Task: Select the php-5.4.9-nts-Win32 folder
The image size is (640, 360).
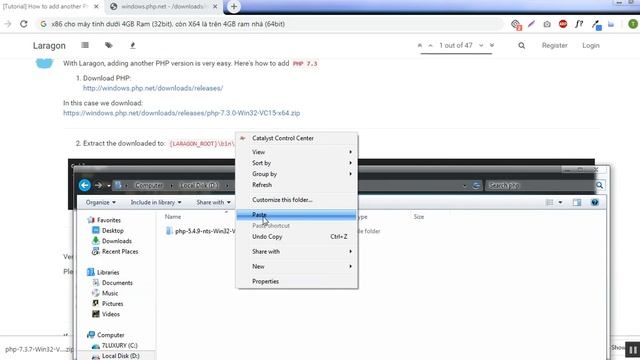Action: 201,231
